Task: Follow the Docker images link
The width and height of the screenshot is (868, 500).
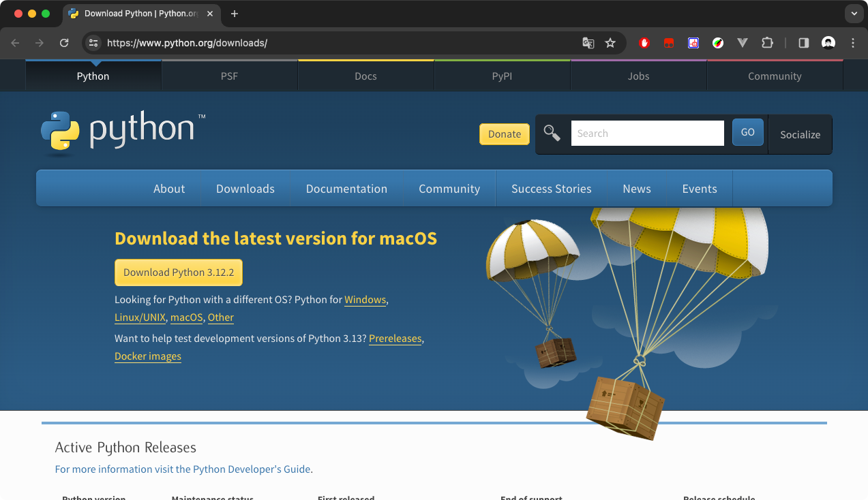Action: click(x=148, y=356)
